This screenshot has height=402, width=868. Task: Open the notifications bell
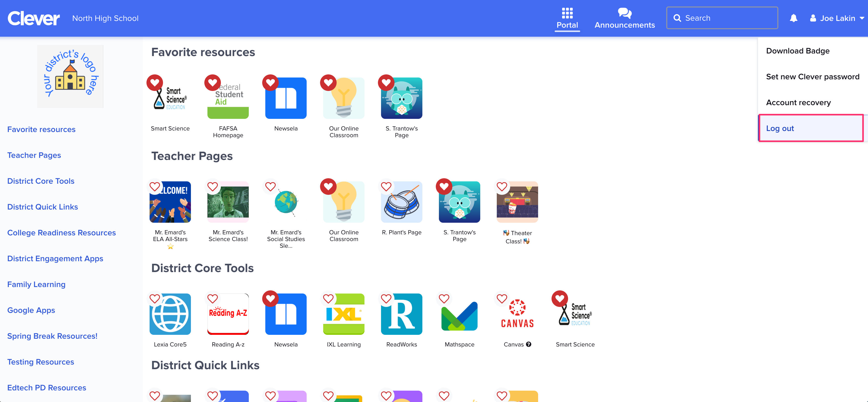point(794,18)
